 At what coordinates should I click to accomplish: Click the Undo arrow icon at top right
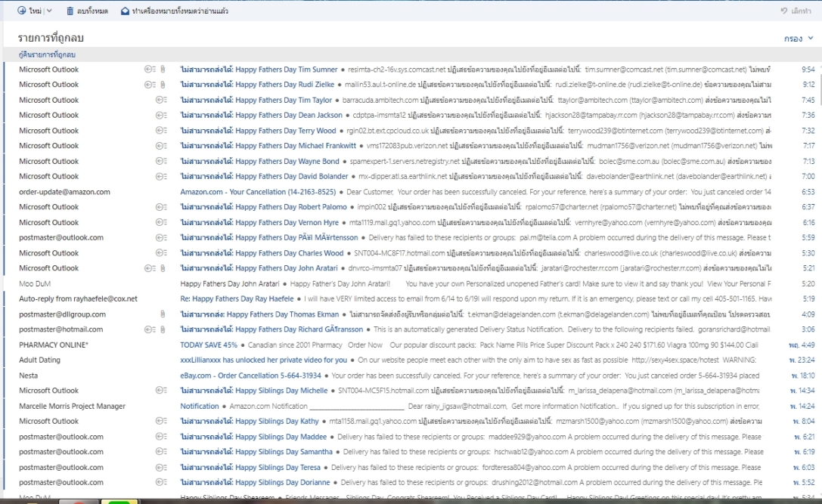coord(784,11)
